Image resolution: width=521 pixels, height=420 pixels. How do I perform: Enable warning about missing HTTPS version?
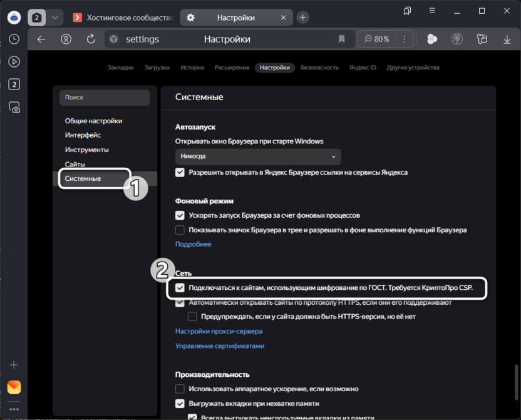(x=192, y=317)
